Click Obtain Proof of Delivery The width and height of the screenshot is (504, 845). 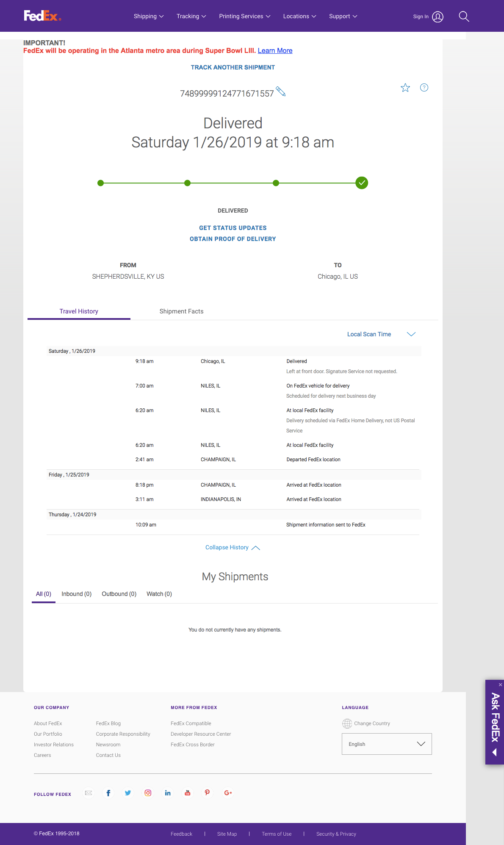(x=233, y=239)
